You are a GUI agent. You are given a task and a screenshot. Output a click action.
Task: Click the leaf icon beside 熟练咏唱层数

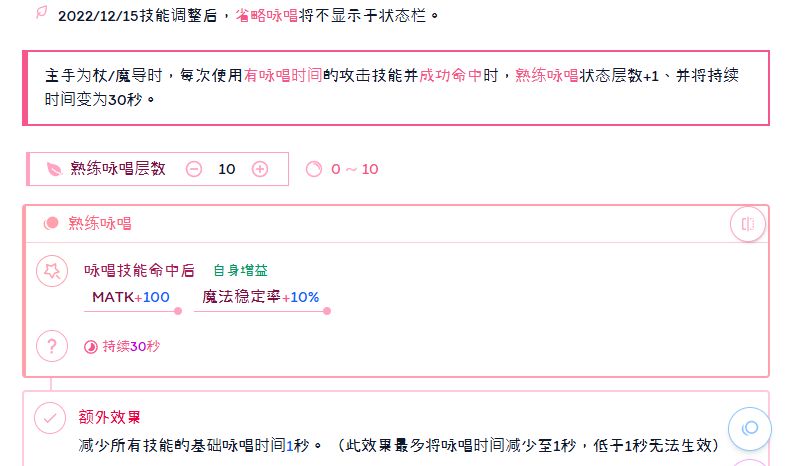click(54, 169)
